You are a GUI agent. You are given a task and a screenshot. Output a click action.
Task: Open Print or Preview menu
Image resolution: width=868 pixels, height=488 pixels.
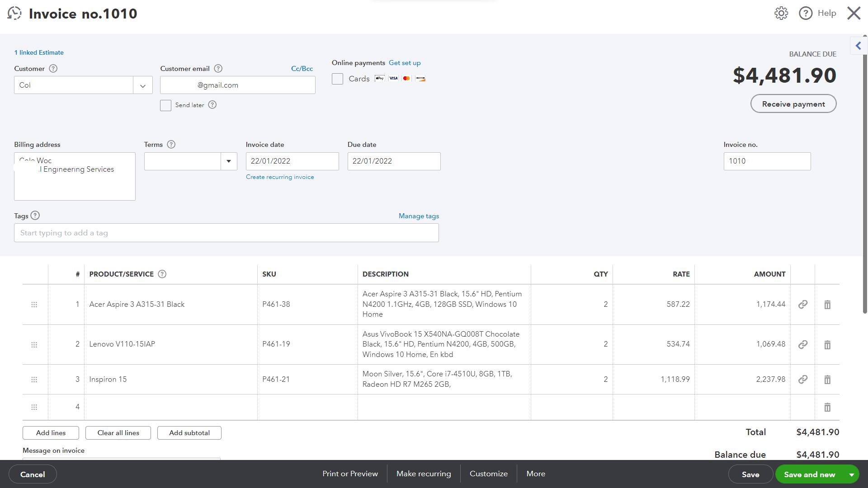350,474
